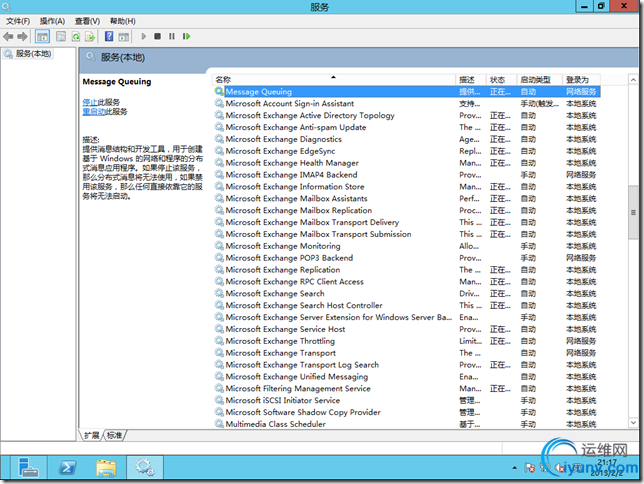This screenshot has height=484, width=644.
Task: Select Microsoft Exchange Anti-spam Update
Action: point(407,127)
